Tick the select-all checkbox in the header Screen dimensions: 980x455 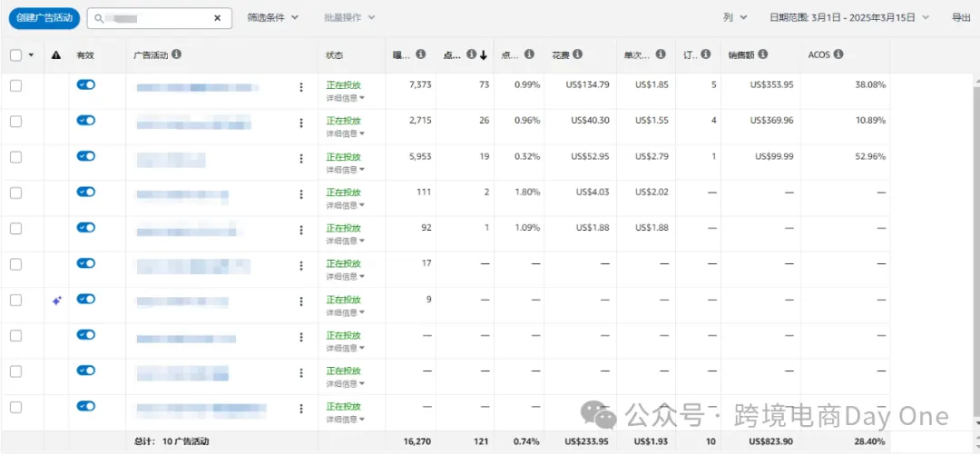click(15, 55)
